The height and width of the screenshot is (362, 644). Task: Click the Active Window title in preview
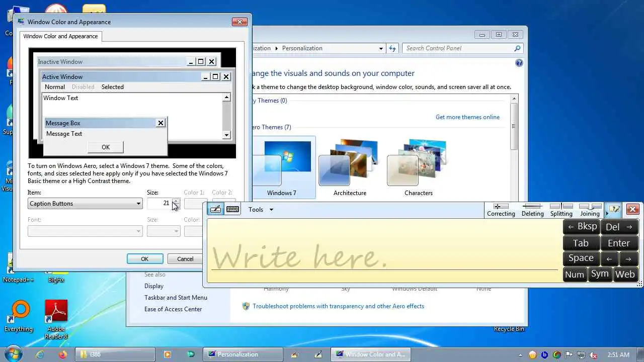(x=62, y=77)
